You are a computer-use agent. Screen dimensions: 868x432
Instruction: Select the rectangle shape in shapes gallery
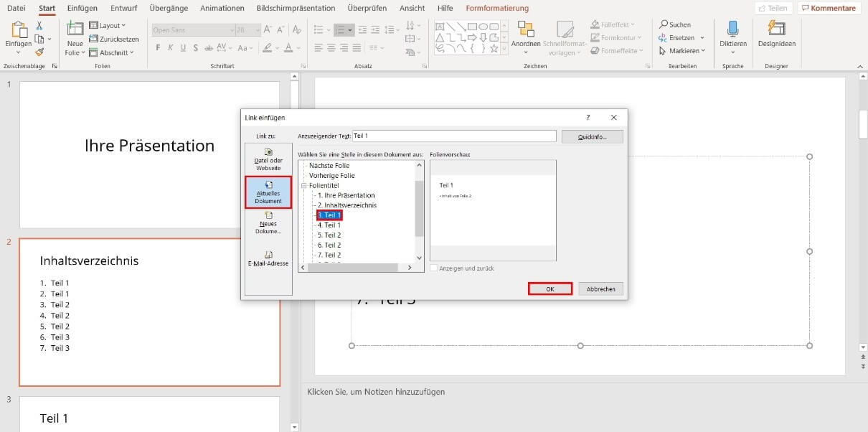[x=473, y=27]
